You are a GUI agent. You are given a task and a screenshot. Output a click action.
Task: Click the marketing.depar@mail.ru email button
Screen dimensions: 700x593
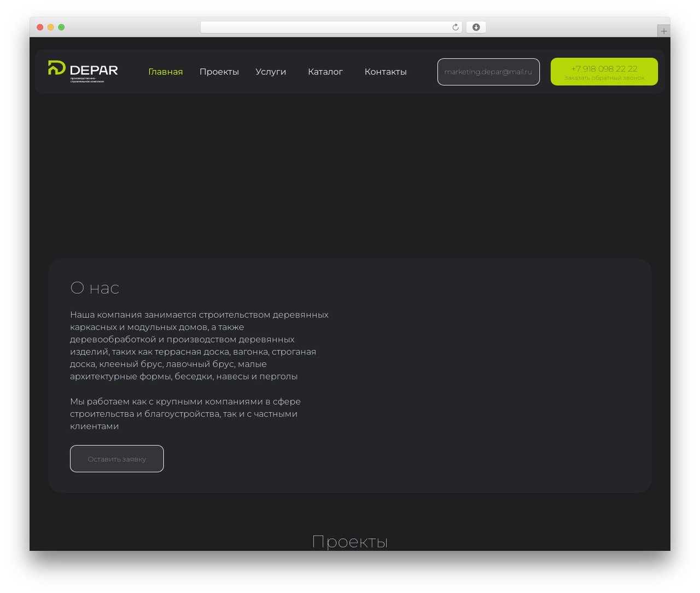(x=488, y=72)
